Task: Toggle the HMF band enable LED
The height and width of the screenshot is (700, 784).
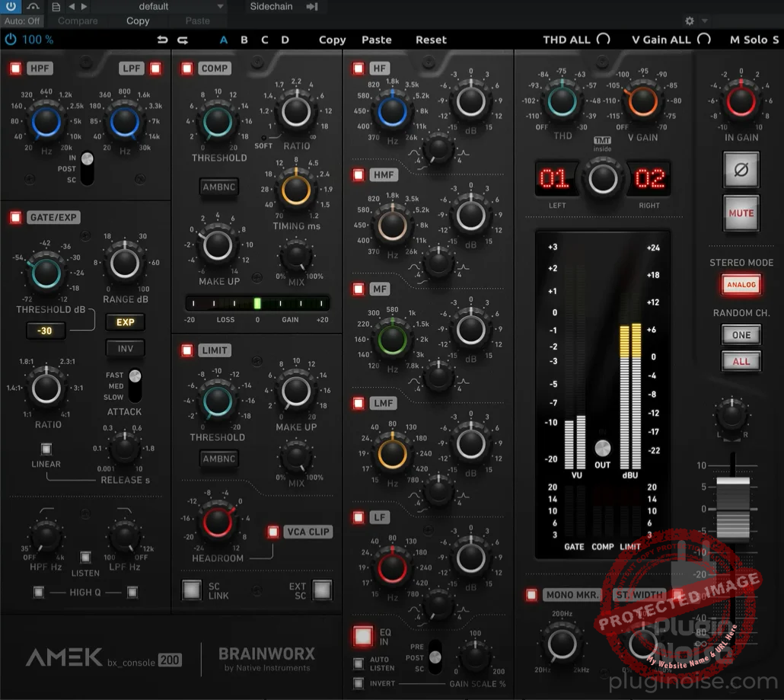Action: [359, 174]
